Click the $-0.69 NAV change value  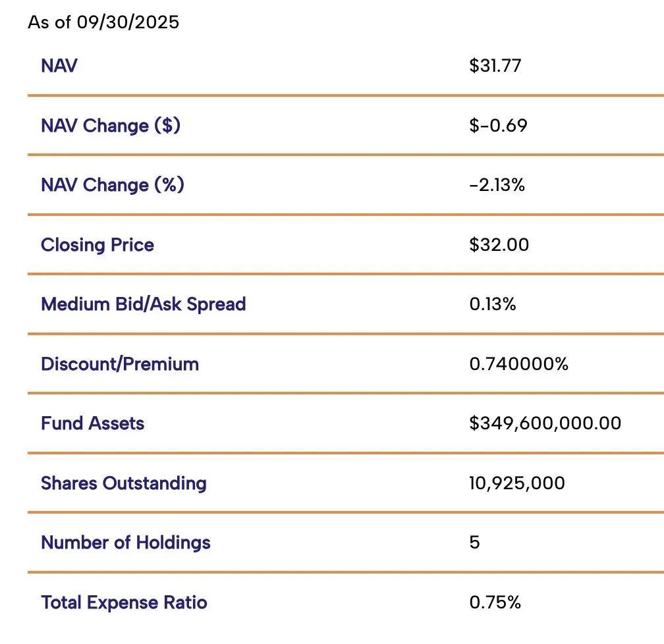(x=498, y=126)
